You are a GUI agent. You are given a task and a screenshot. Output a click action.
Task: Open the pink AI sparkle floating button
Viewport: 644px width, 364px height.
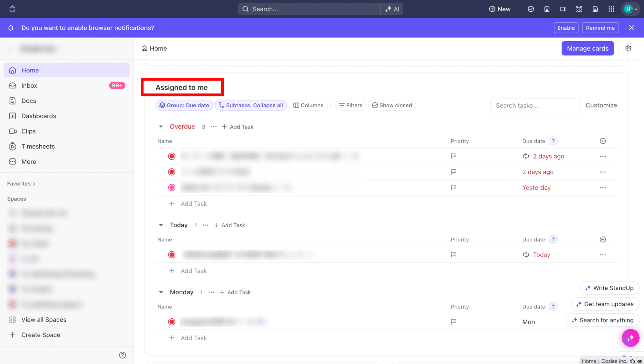click(x=630, y=338)
